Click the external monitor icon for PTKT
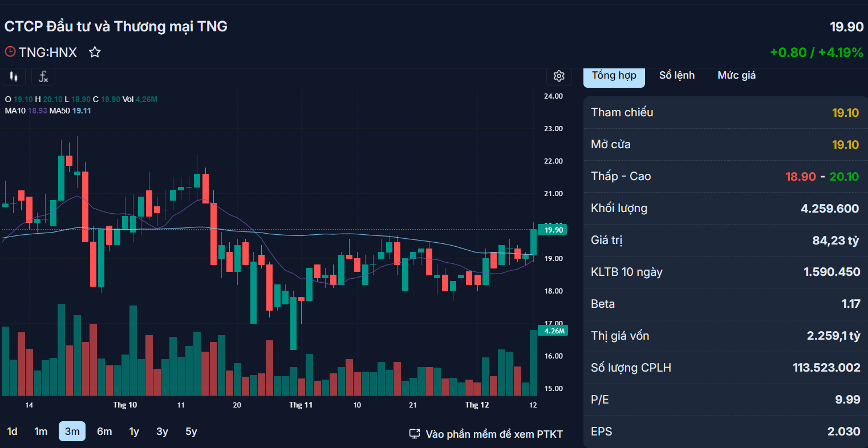Image resolution: width=868 pixels, height=448 pixels. coord(415,434)
